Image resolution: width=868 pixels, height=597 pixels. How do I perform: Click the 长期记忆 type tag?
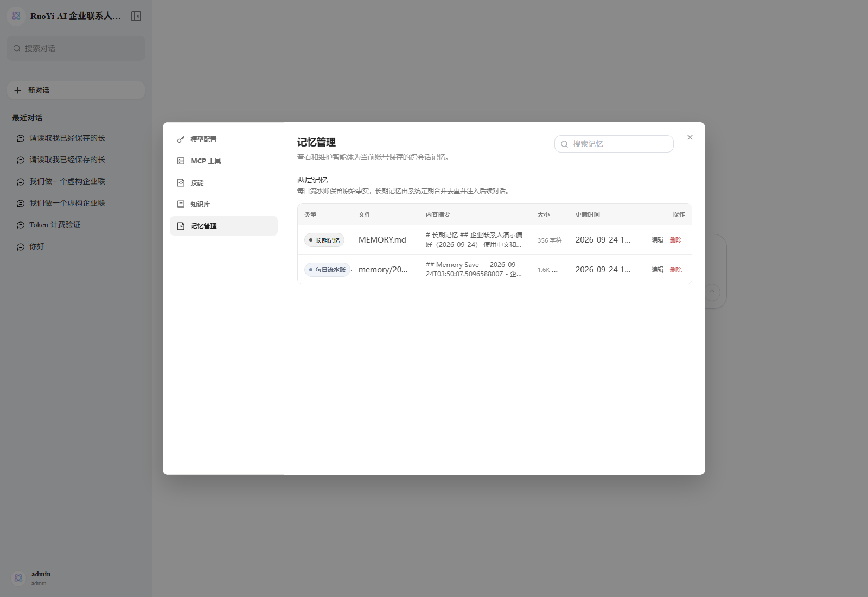(324, 240)
